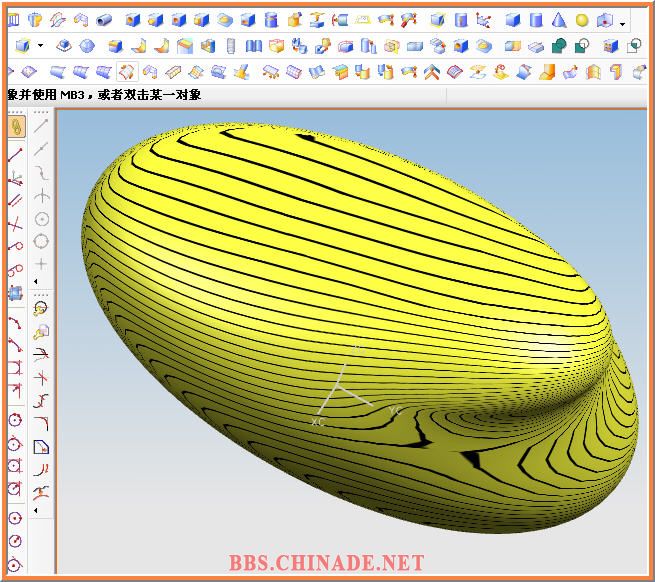Click the YC axis label on the model
This screenshot has width=655, height=582.
(394, 411)
